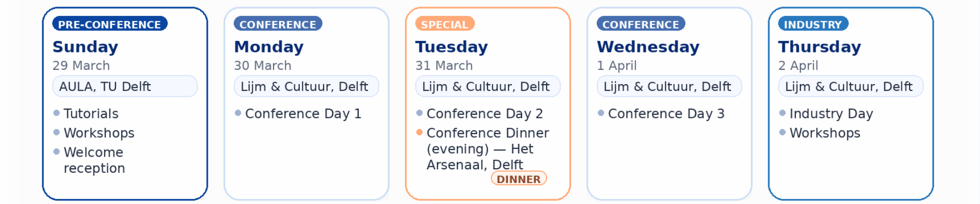Click the orange SPECIAL badge on Tuesday
Viewport: 980px width, 204px height.
click(x=444, y=24)
